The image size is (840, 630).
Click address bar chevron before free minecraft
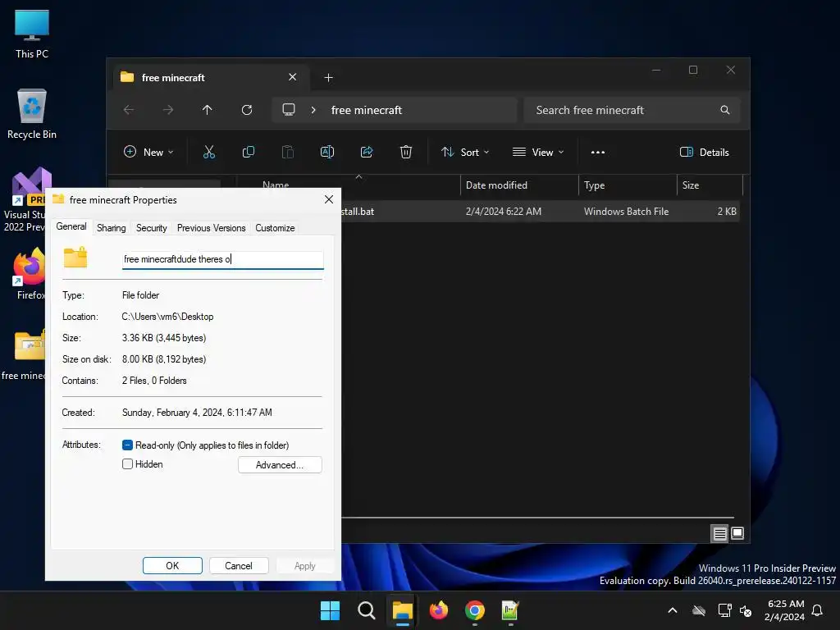pos(313,110)
